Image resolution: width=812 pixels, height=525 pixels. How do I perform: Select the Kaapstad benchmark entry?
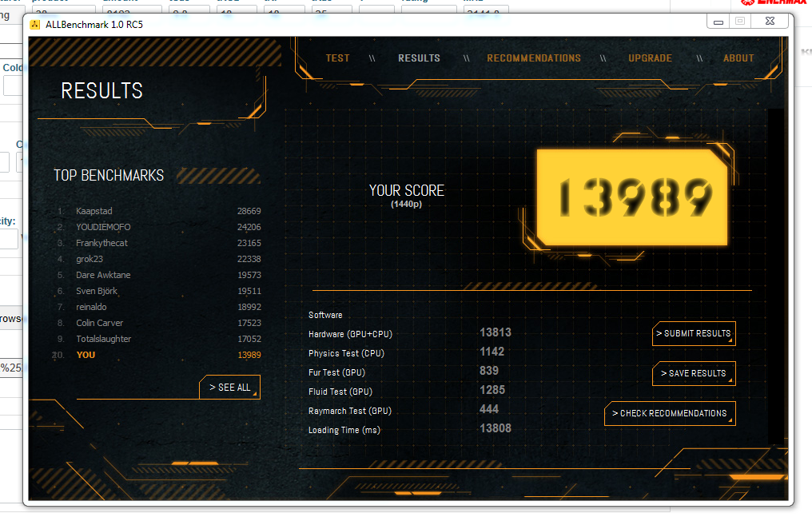[159, 211]
